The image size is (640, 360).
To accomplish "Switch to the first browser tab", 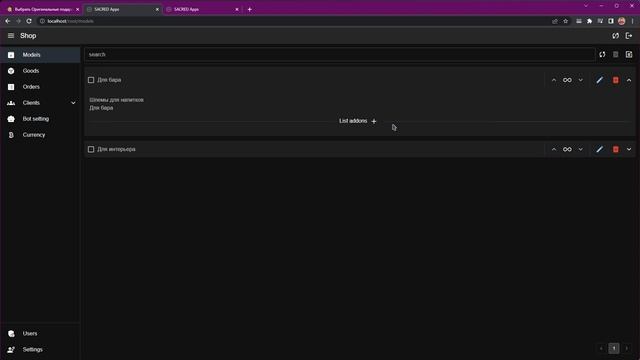I will 42,9.
